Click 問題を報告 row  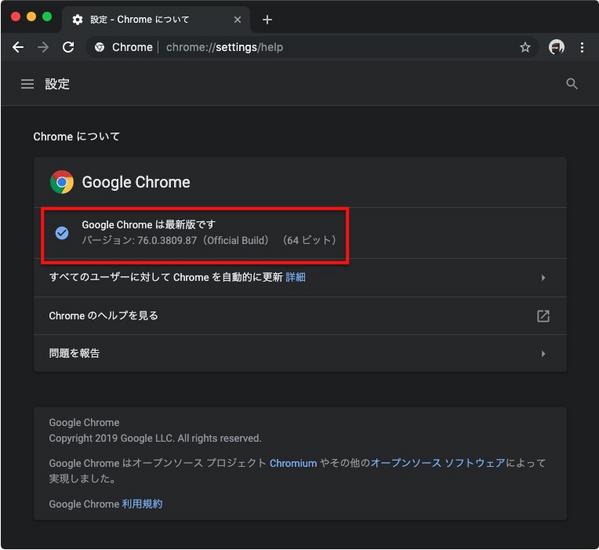(300, 353)
